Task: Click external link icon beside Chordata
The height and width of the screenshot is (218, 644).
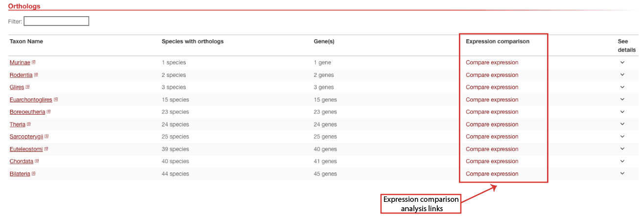Action: tap(37, 161)
